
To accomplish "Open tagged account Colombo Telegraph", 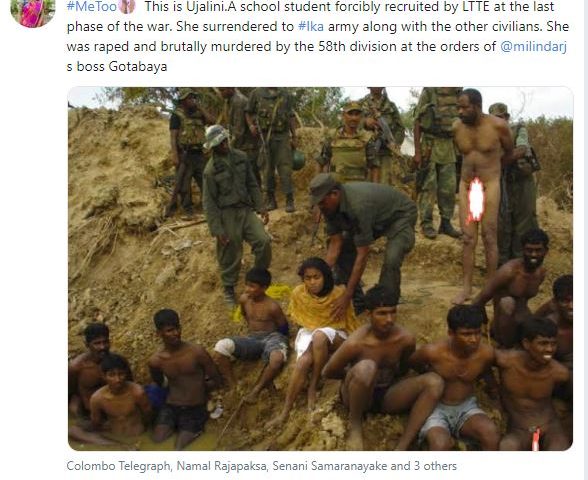I will (x=118, y=466).
